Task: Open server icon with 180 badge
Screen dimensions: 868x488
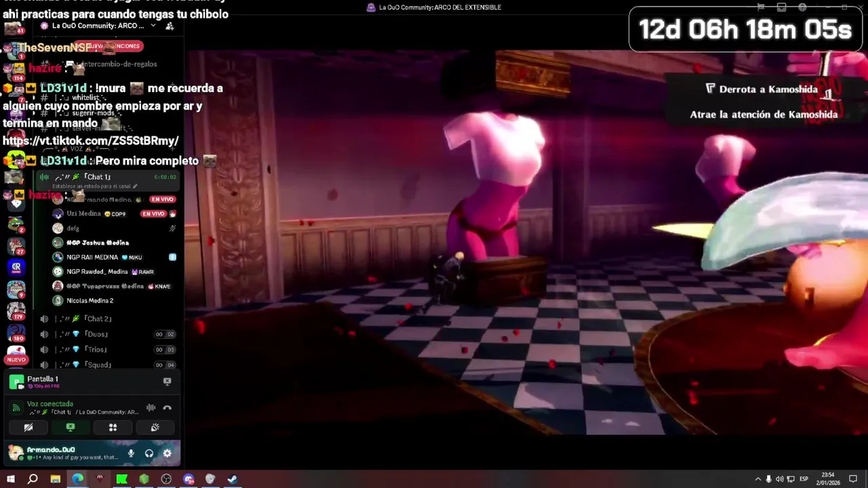Action: 16,333
